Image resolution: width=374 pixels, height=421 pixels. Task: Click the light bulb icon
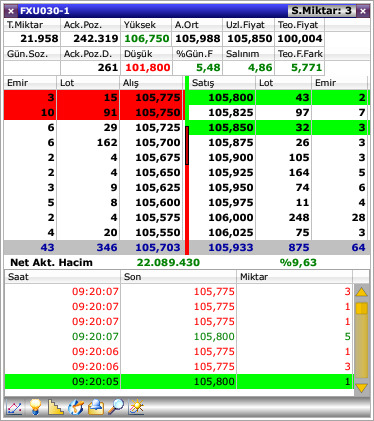point(35,407)
